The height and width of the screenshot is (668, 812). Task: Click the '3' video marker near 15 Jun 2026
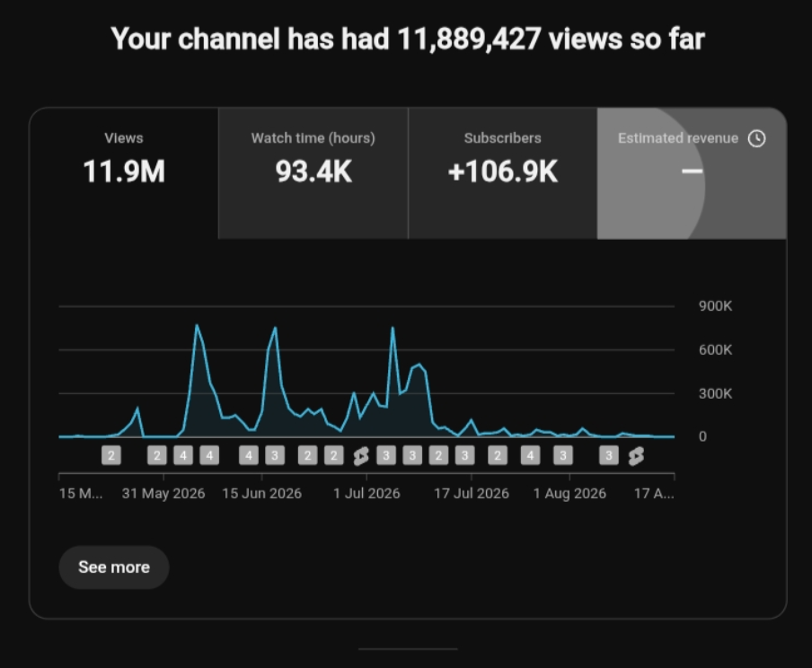(275, 456)
